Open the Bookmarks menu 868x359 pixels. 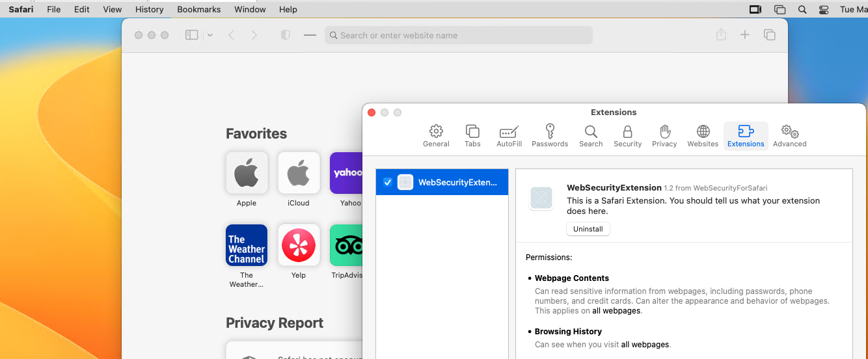point(199,9)
